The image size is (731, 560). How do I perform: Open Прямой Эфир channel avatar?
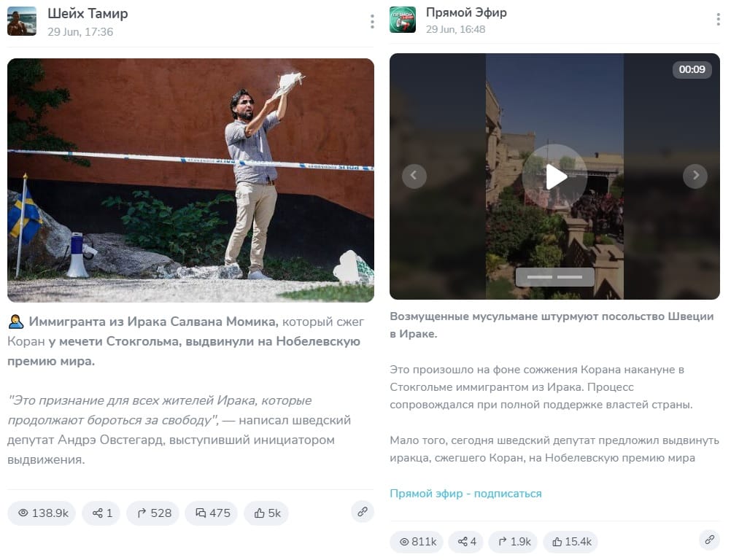(x=402, y=20)
